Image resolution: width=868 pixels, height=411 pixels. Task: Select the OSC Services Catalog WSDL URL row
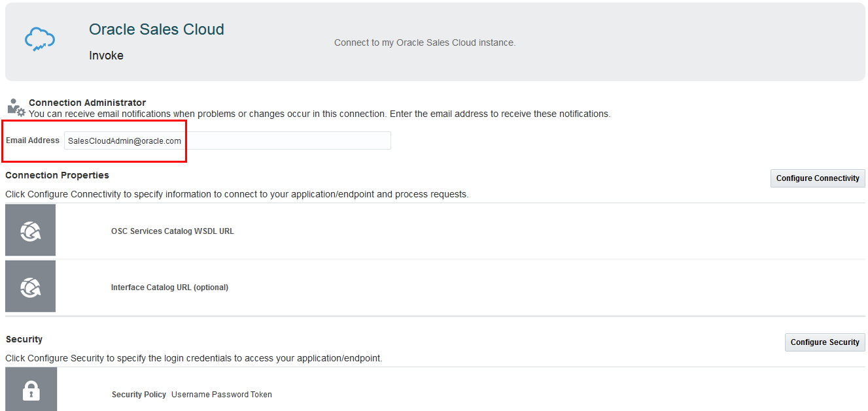tap(173, 230)
